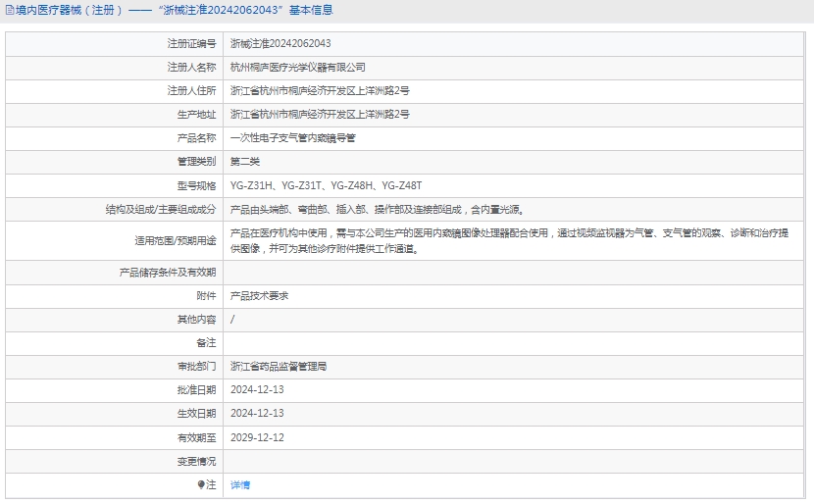Click the 第二类 management category value

click(245, 162)
